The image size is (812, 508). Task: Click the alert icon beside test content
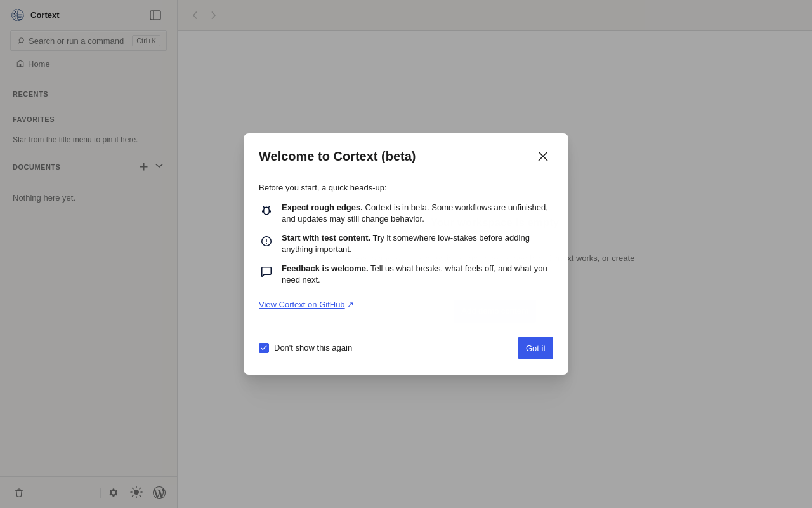266,241
